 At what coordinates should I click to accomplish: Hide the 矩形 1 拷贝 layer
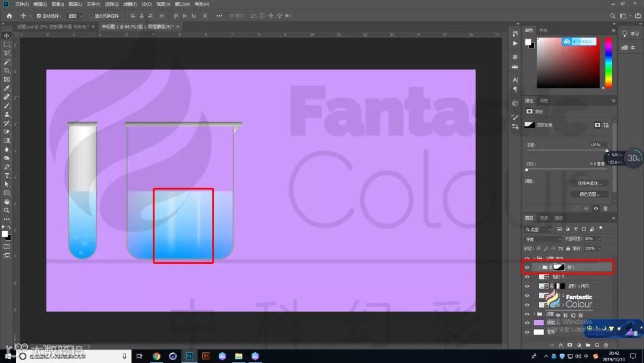coord(527,286)
